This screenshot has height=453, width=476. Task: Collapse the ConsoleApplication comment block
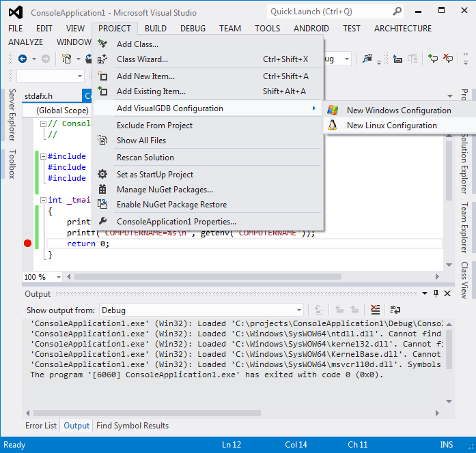(43, 123)
